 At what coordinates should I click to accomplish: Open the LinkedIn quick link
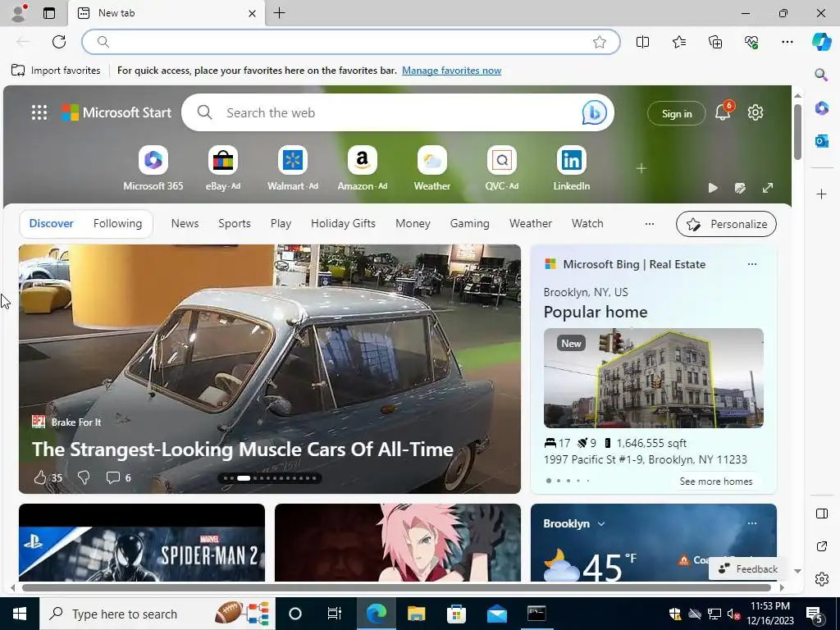[x=571, y=168]
